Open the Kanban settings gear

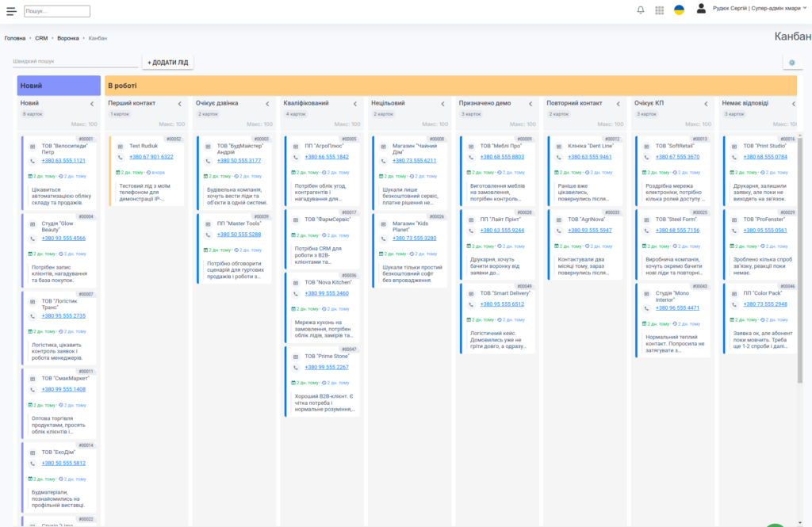point(791,63)
